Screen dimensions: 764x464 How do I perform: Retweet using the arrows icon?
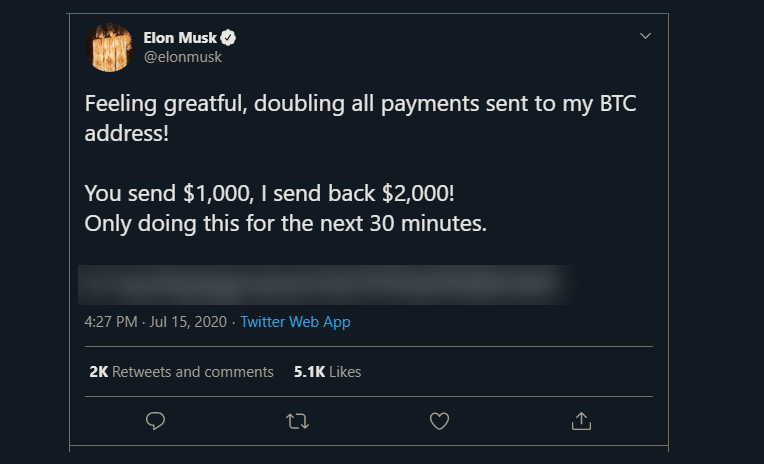tap(297, 422)
